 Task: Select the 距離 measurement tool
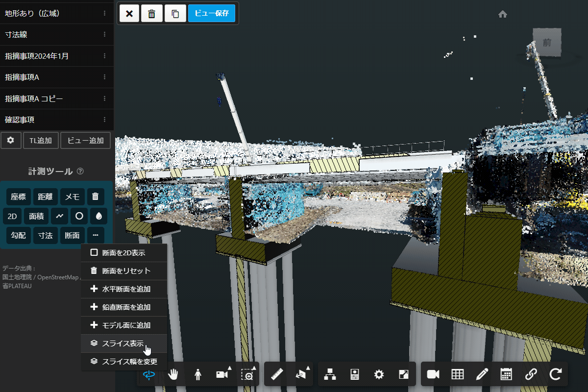[45, 196]
